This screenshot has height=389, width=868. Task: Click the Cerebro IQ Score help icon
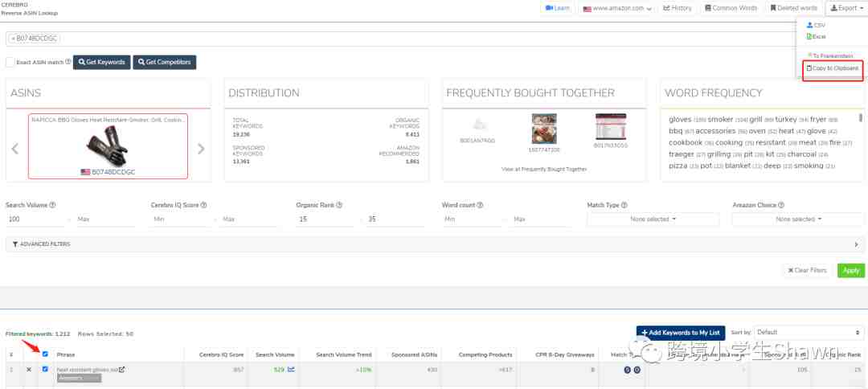coord(203,205)
